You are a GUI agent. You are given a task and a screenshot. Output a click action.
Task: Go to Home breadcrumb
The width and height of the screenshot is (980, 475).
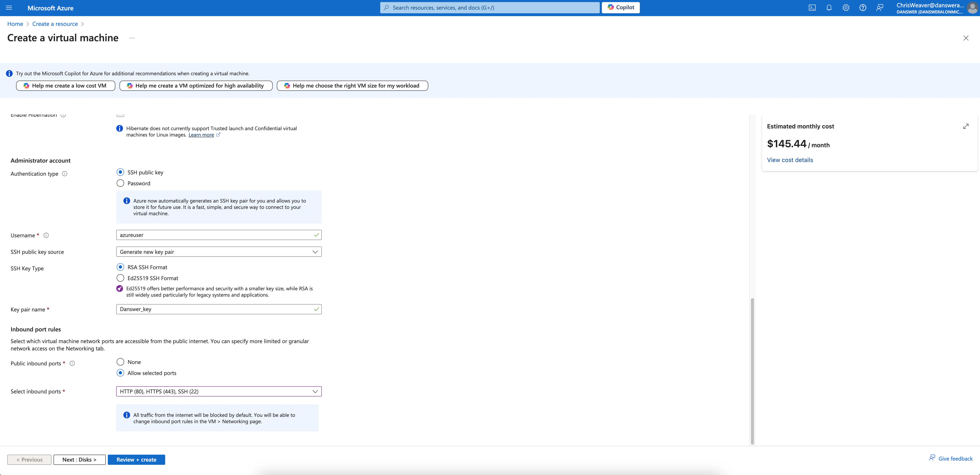pyautogui.click(x=15, y=24)
